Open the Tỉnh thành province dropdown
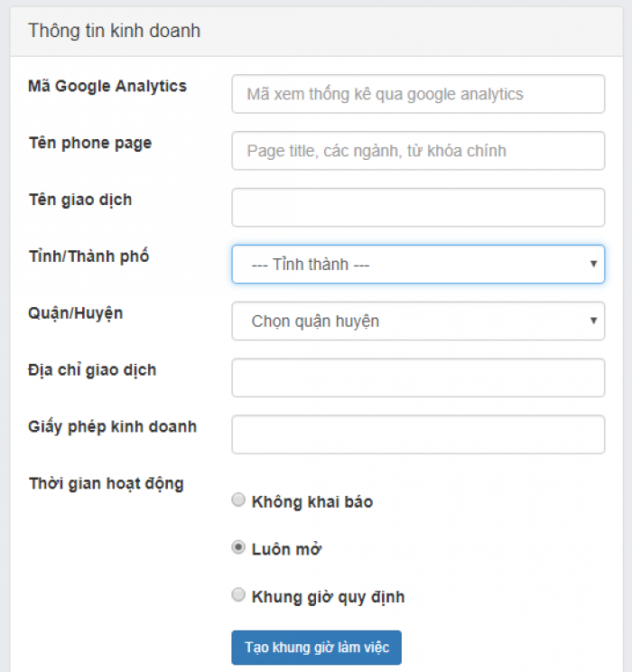632x672 pixels. click(x=418, y=264)
